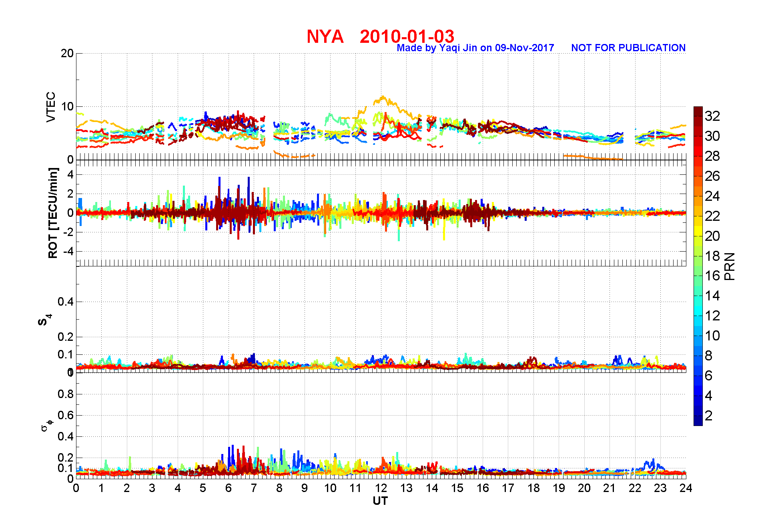Click the VTEC axis tick label '20'
The height and width of the screenshot is (532, 762).
pos(67,53)
